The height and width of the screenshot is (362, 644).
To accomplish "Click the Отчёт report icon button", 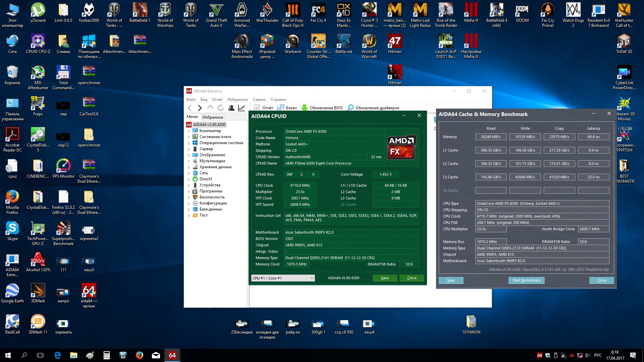I will click(257, 108).
